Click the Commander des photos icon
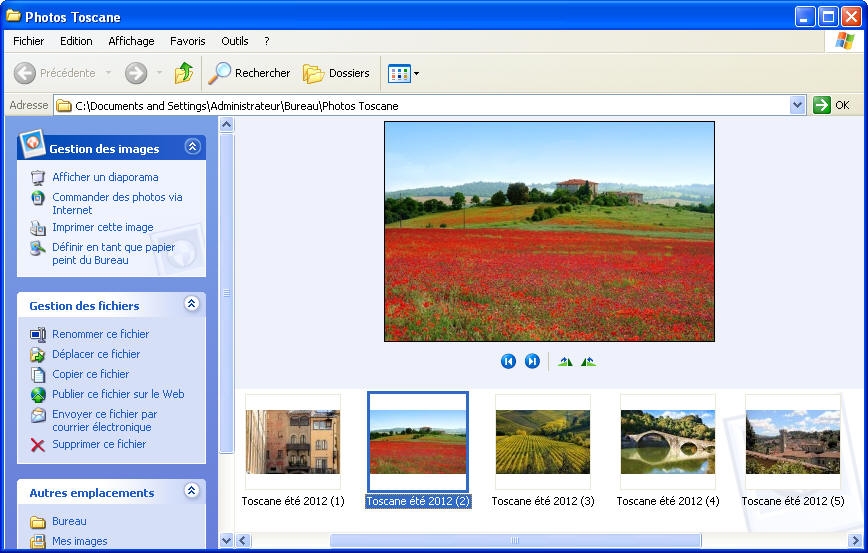Viewport: 868px width, 553px height. [38, 198]
